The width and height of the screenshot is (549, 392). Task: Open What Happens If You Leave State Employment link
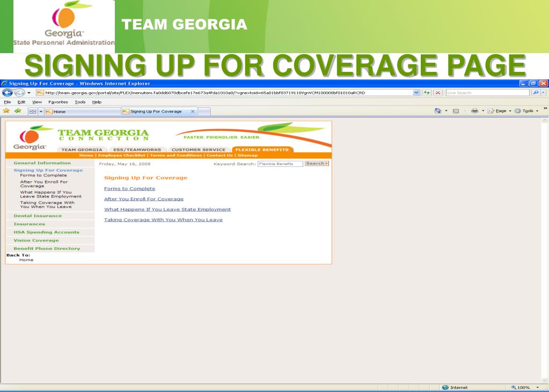167,210
